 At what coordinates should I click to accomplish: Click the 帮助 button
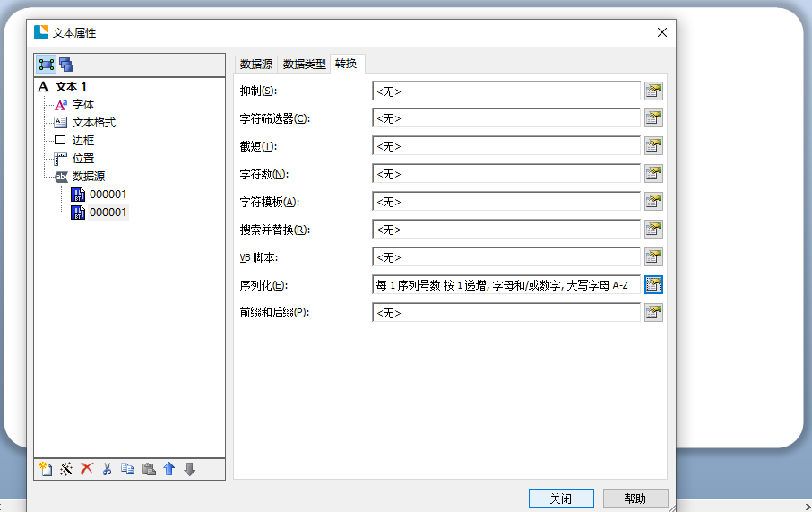635,499
